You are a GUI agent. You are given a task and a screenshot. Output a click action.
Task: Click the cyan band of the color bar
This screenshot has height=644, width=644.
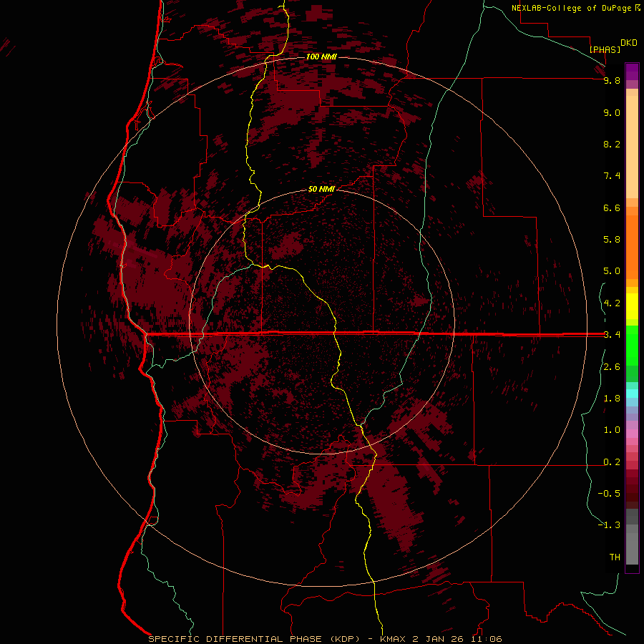click(x=632, y=394)
